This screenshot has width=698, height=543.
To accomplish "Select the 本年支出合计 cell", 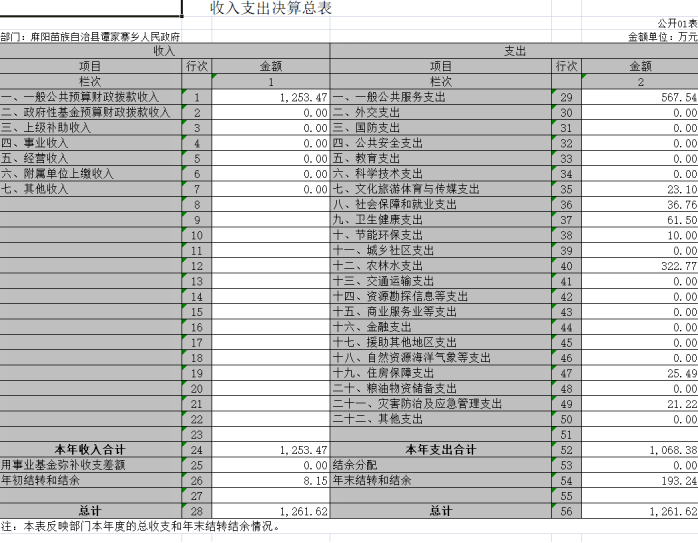I will (x=440, y=449).
